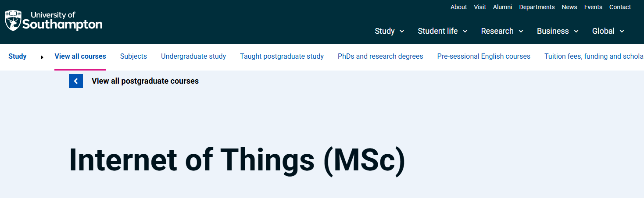Viewport: 644px width, 198px height.
Task: Select the View all courses tab
Action: (x=80, y=56)
